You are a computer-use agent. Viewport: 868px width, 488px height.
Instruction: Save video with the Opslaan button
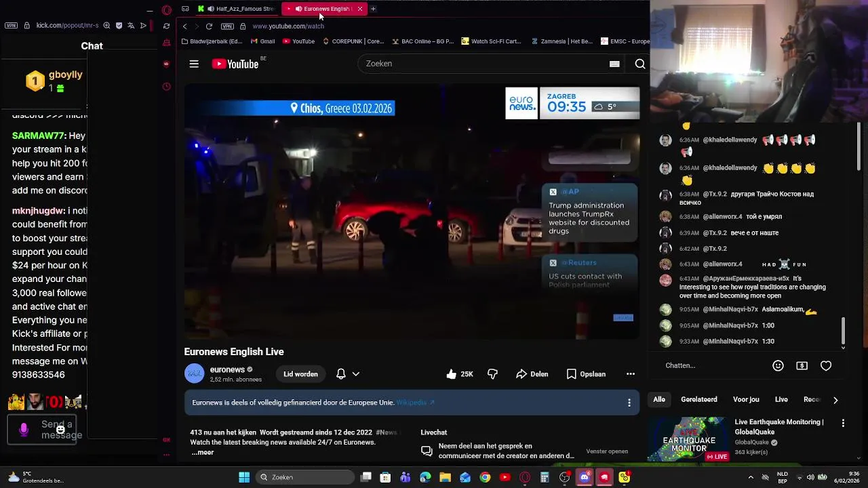(586, 374)
